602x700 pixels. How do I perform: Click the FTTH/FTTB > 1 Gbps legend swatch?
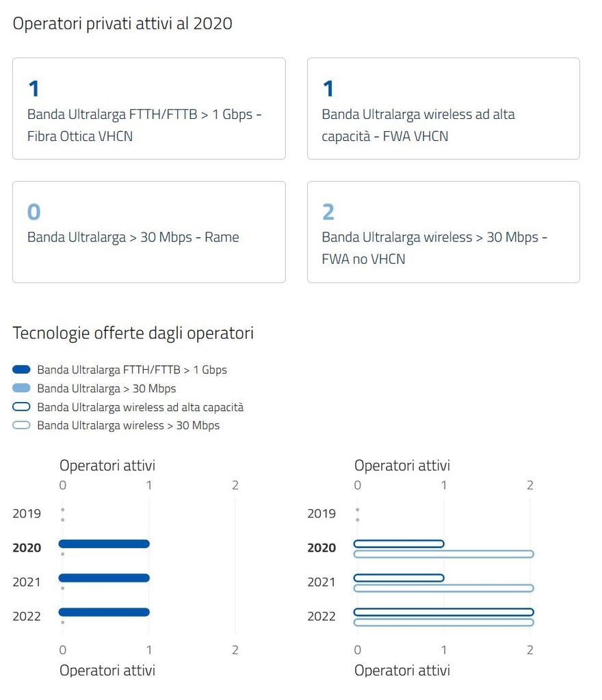[22, 370]
